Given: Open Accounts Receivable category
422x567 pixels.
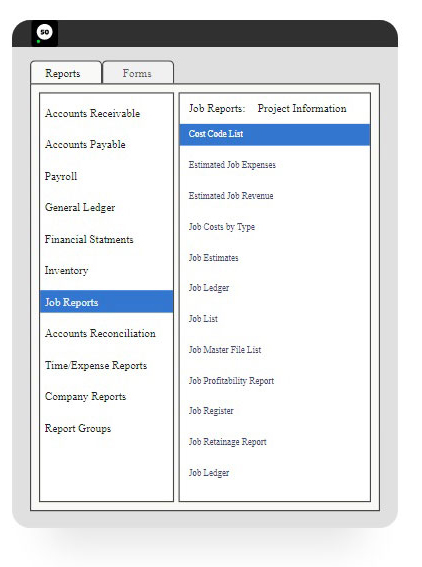Looking at the screenshot, I should (92, 113).
